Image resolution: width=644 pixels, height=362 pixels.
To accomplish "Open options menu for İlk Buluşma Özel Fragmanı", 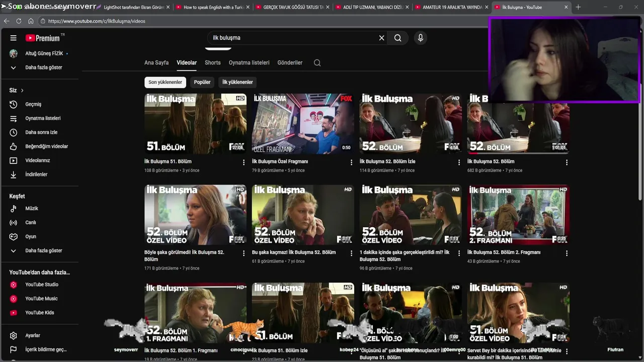I will coord(351,162).
